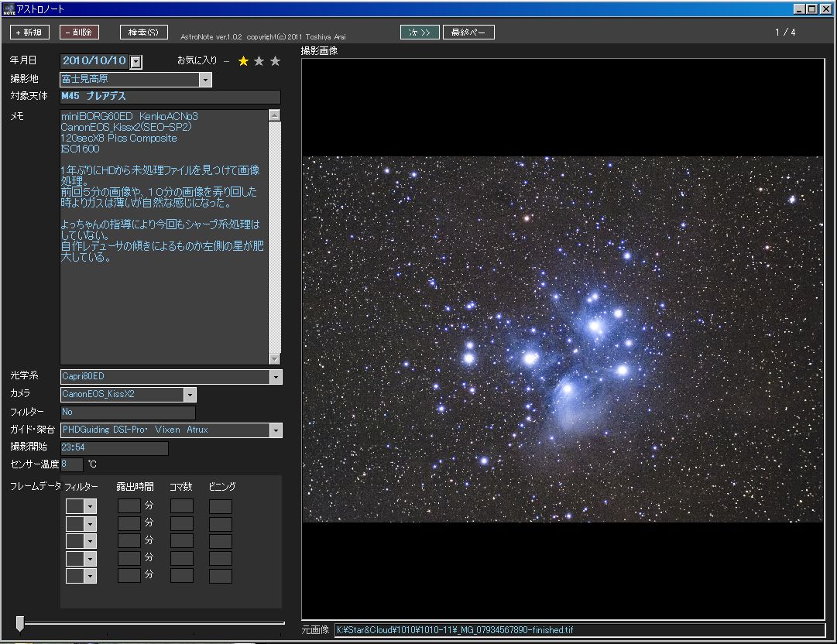
Task: Click the AstroNote ver.1.0.2 copyright text
Action: point(263,37)
